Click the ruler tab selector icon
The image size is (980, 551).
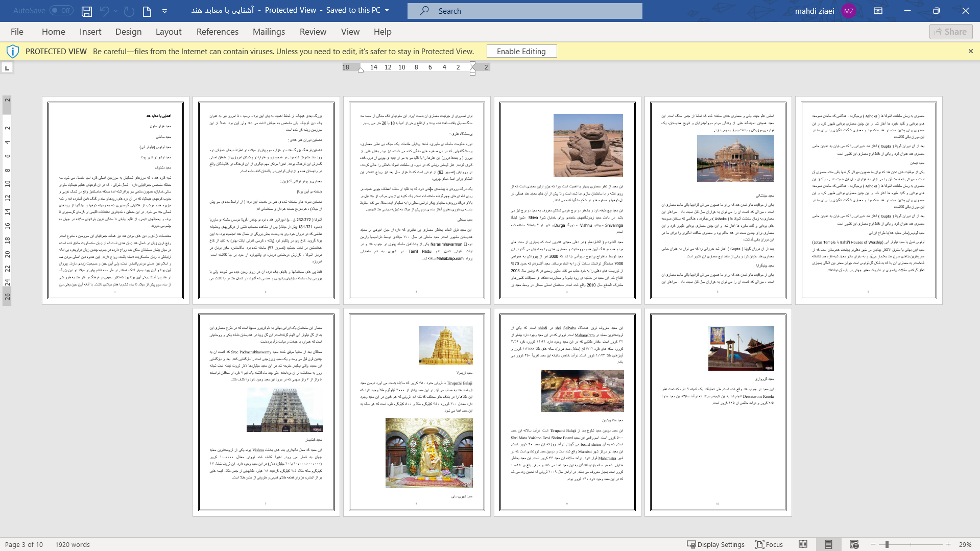(7, 68)
